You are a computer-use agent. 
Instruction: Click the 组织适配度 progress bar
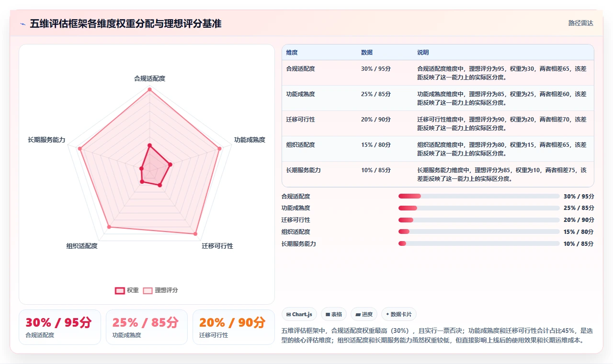(x=479, y=232)
